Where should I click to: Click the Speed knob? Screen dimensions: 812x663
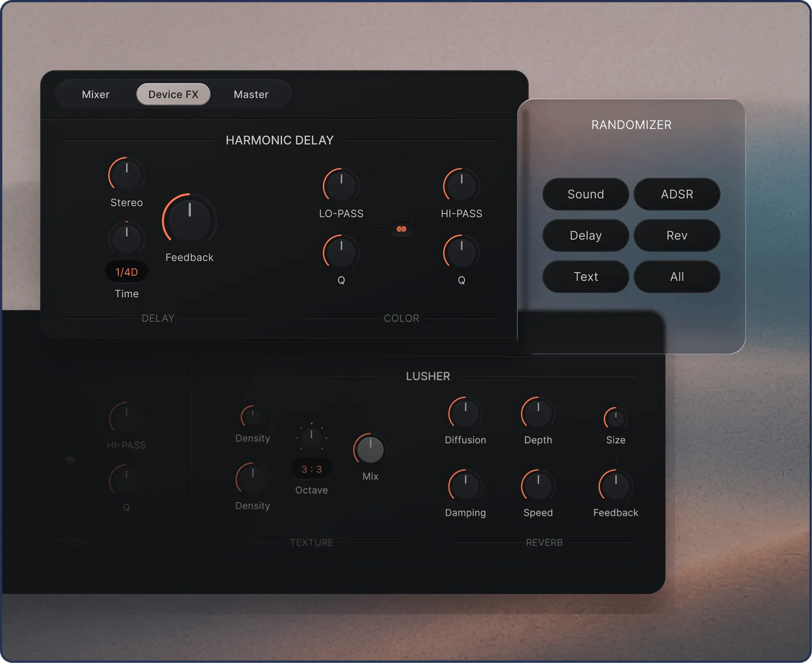click(x=538, y=486)
